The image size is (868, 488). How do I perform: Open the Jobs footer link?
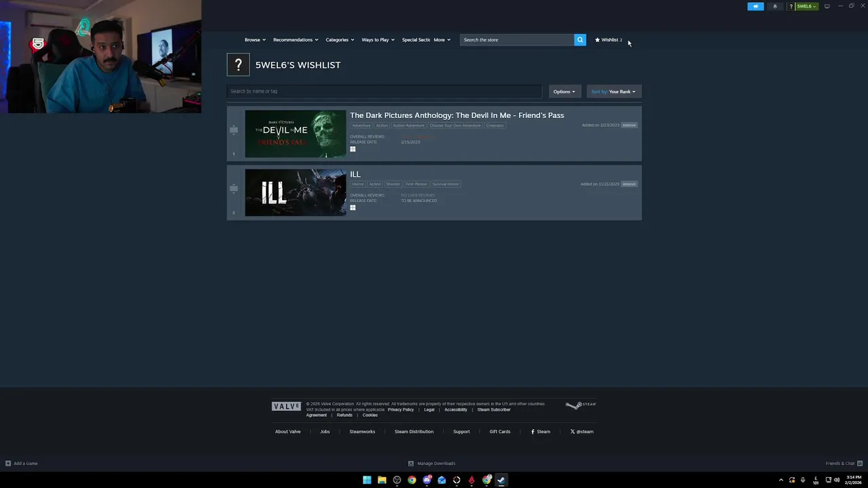pyautogui.click(x=325, y=432)
